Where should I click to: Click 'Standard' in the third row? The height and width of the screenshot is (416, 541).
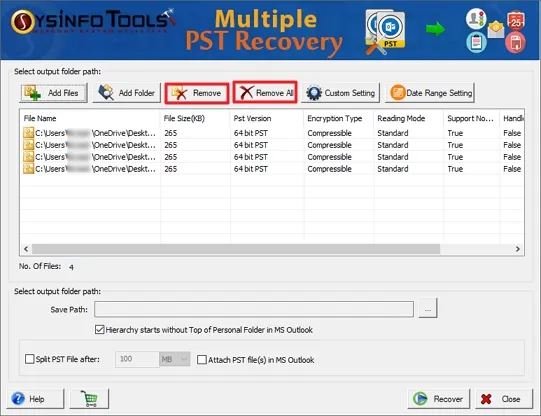point(393,157)
